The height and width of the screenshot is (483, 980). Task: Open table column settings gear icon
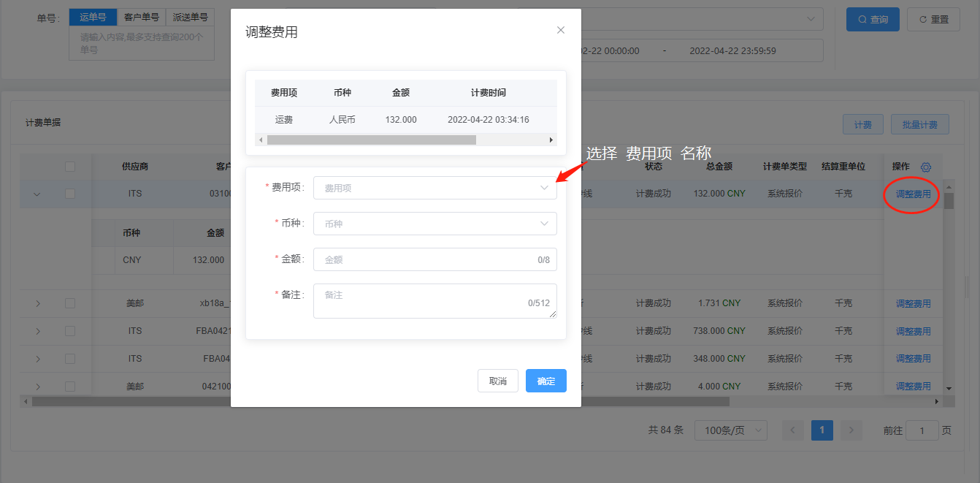click(x=926, y=167)
